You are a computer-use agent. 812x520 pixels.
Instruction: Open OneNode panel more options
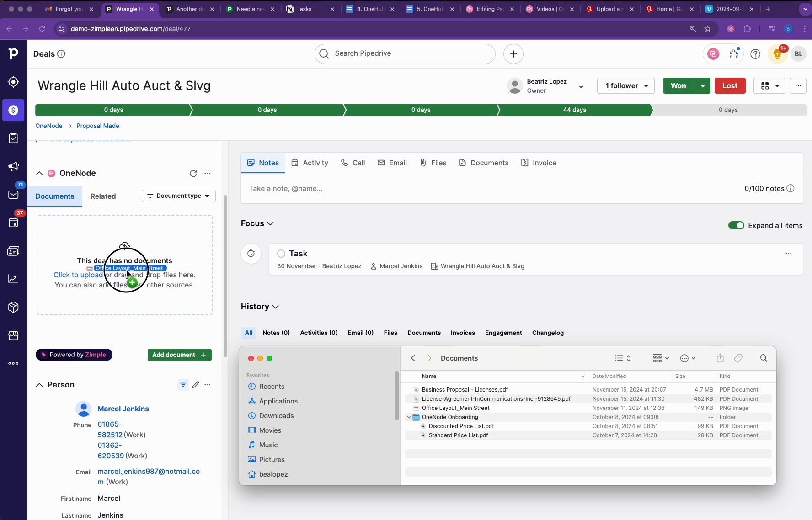coord(208,174)
